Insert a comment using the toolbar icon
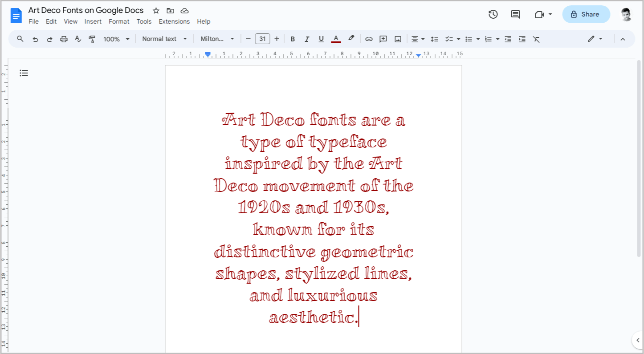The width and height of the screenshot is (644, 354). tap(383, 39)
